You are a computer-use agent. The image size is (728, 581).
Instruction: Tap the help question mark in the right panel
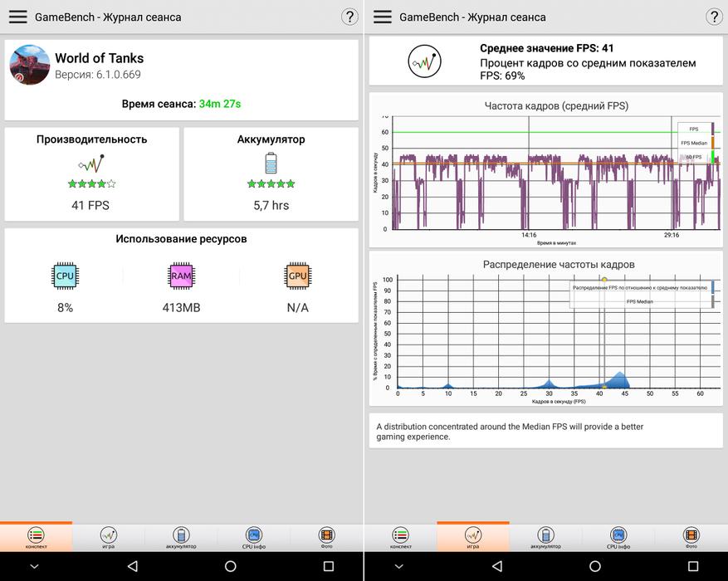(713, 17)
